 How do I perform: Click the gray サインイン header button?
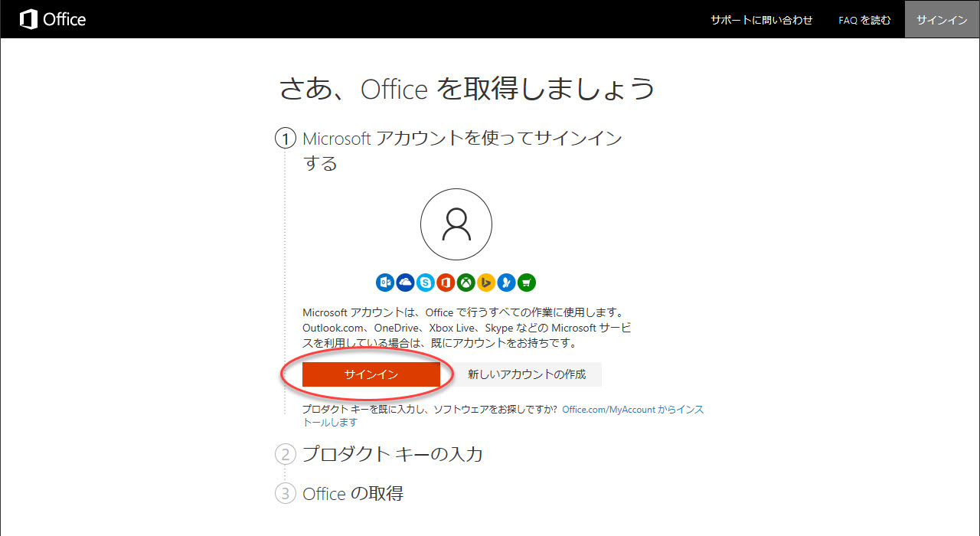point(942,19)
